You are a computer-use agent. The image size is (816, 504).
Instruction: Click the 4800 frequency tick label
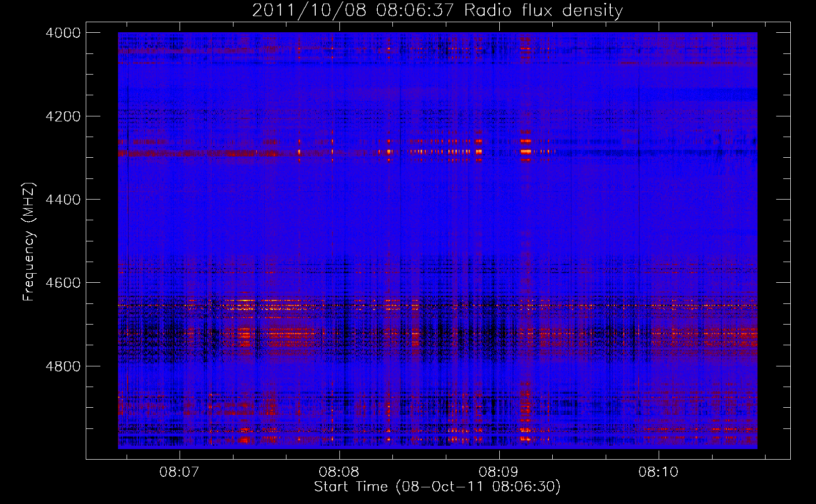[x=63, y=366]
